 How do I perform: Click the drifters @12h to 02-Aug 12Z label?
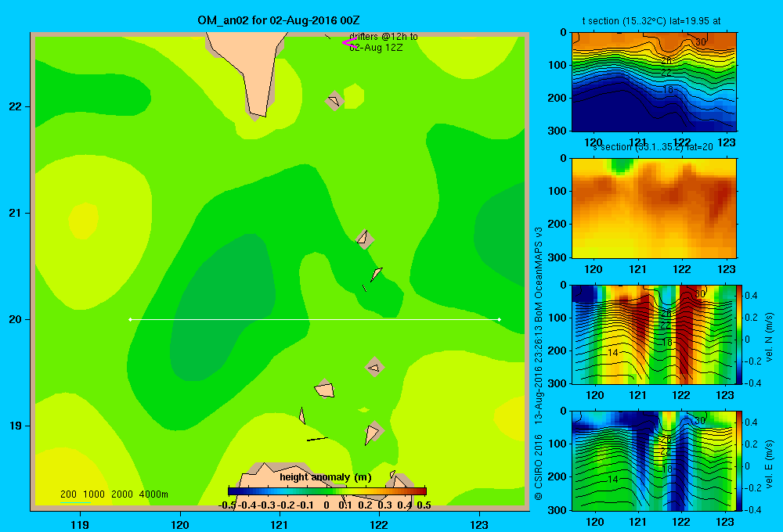tap(383, 42)
